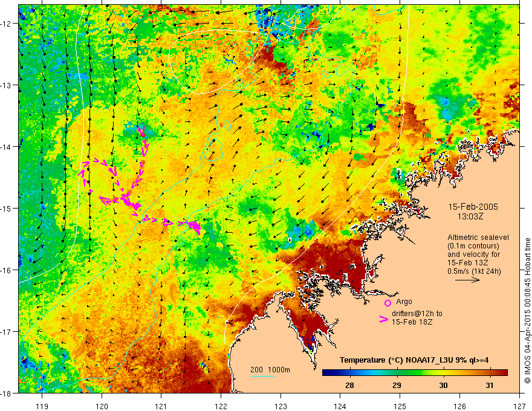Click the magenta drifter arrowhead legend symbol
Screen dimensions: 532x411
click(384, 319)
